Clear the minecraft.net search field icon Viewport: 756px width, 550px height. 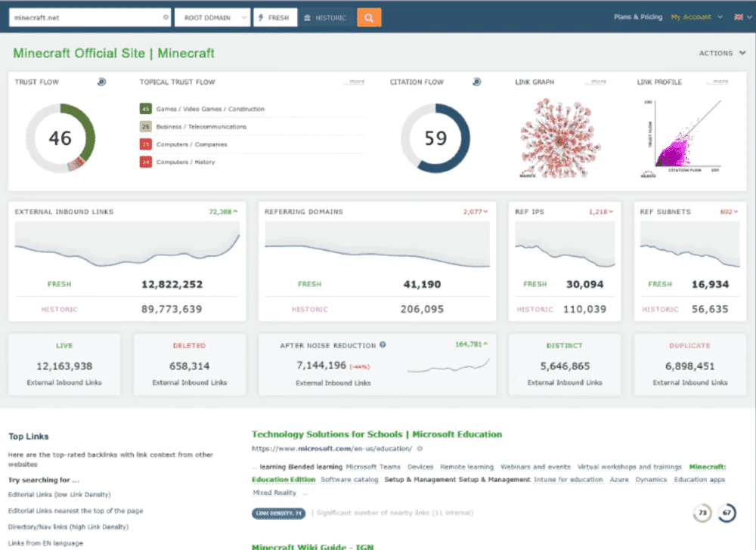coord(166,17)
